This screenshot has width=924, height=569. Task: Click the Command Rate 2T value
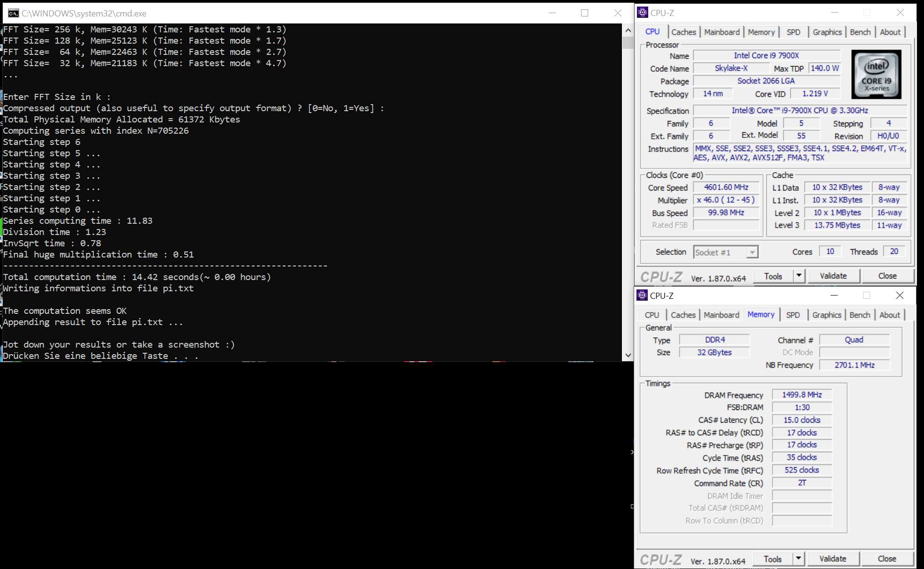802,483
